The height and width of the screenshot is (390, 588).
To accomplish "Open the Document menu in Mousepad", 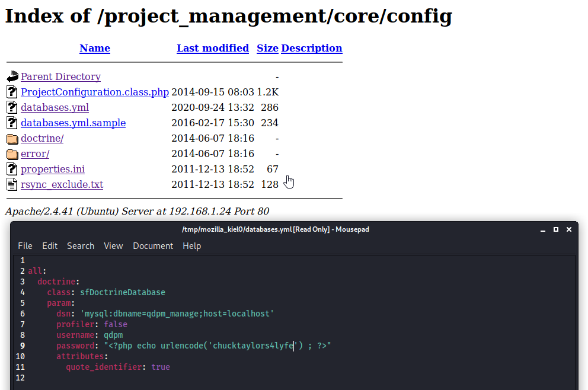I will point(153,245).
